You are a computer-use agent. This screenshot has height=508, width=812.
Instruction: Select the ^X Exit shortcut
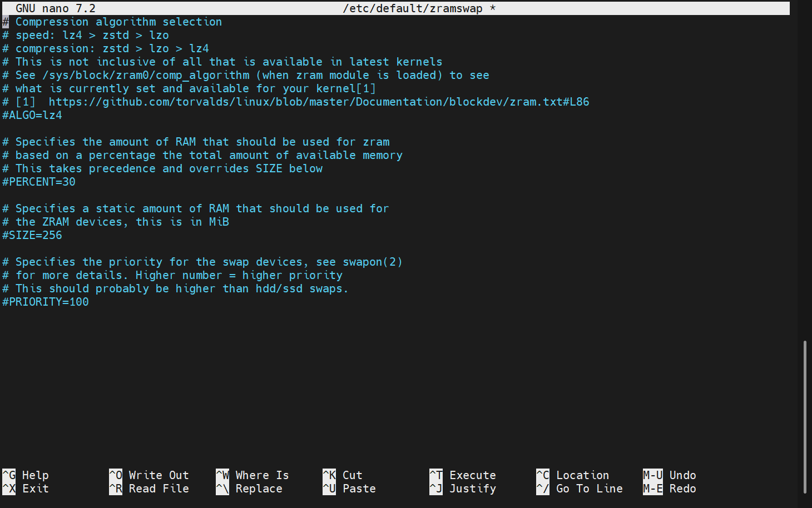[26, 489]
